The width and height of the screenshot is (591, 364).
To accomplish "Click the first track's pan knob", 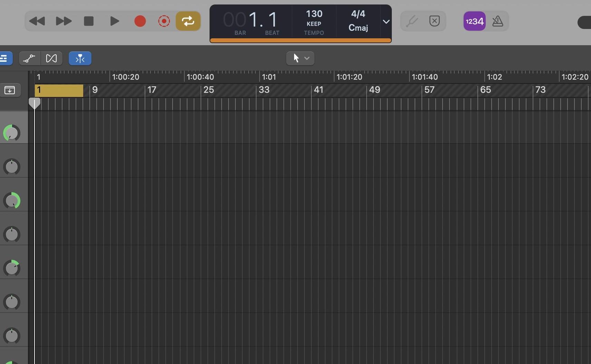I will tap(12, 133).
